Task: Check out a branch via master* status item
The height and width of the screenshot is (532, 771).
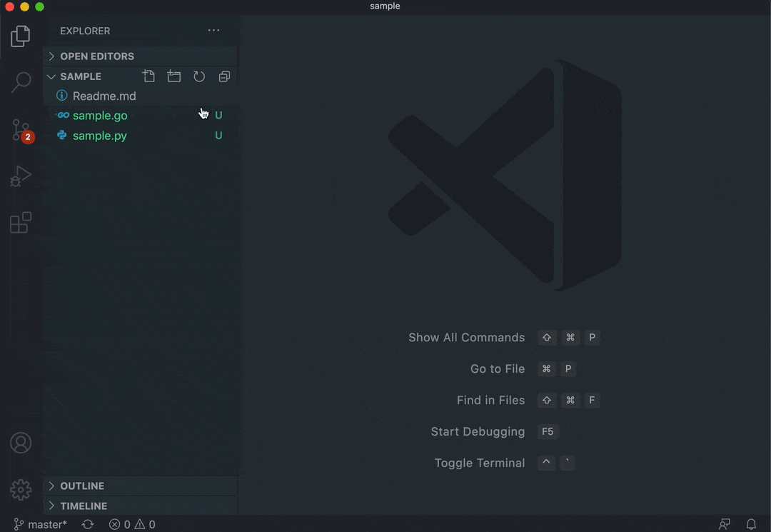Action: (x=39, y=523)
